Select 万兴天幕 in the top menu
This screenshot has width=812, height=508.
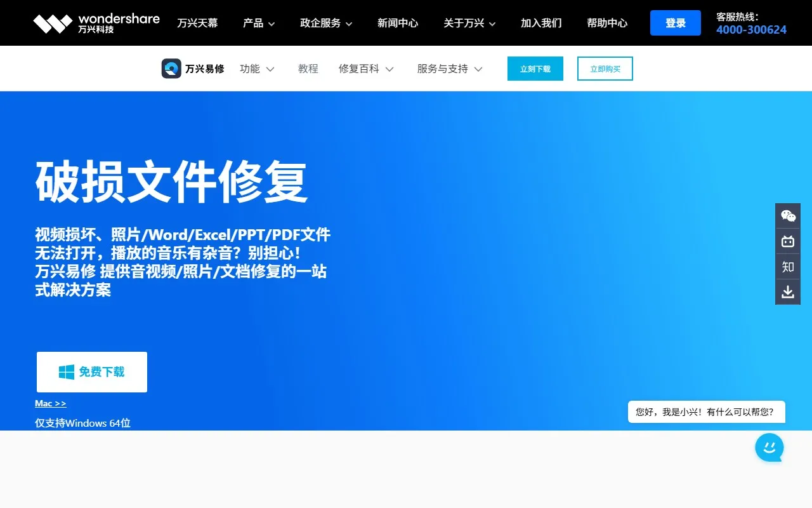pyautogui.click(x=197, y=22)
